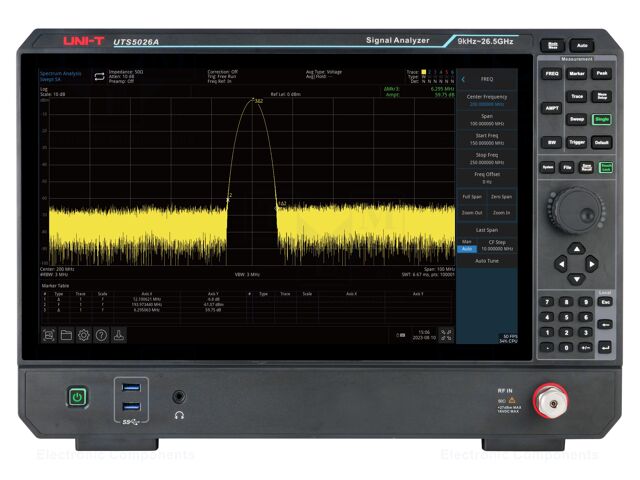This screenshot has height=480, width=640.
Task: Tap the screenshot capture icon
Action: [49, 335]
